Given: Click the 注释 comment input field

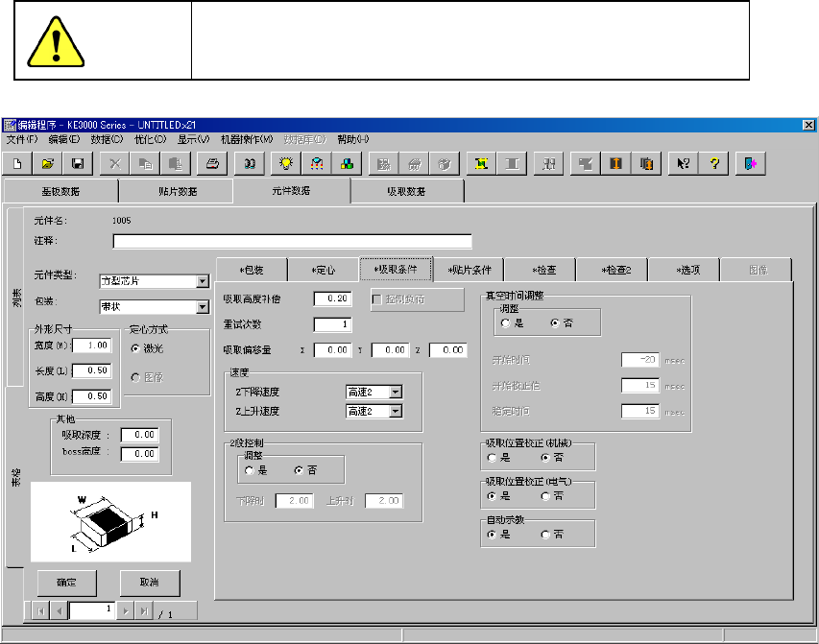Looking at the screenshot, I should point(293,241).
